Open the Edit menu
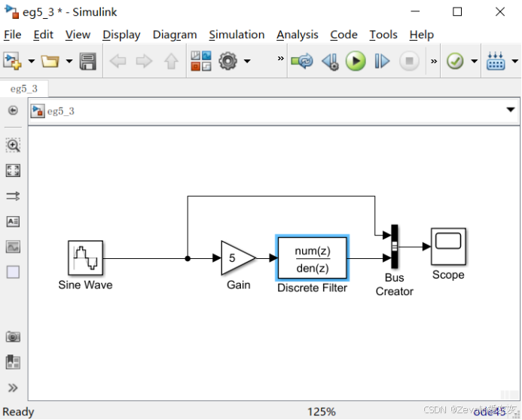 tap(43, 35)
